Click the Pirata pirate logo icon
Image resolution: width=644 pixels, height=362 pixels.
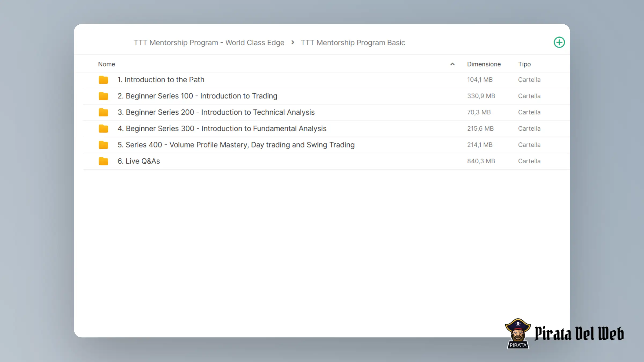pos(518,334)
